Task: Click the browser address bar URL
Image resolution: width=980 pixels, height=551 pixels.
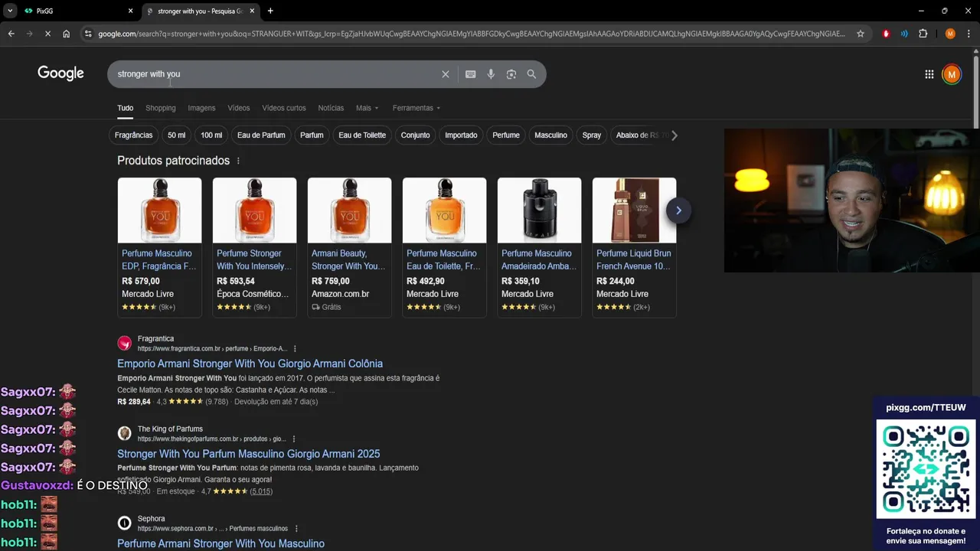Action: pyautogui.click(x=471, y=34)
